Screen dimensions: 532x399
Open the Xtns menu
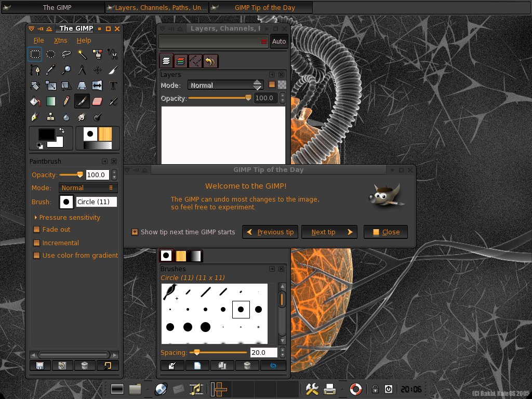(61, 41)
